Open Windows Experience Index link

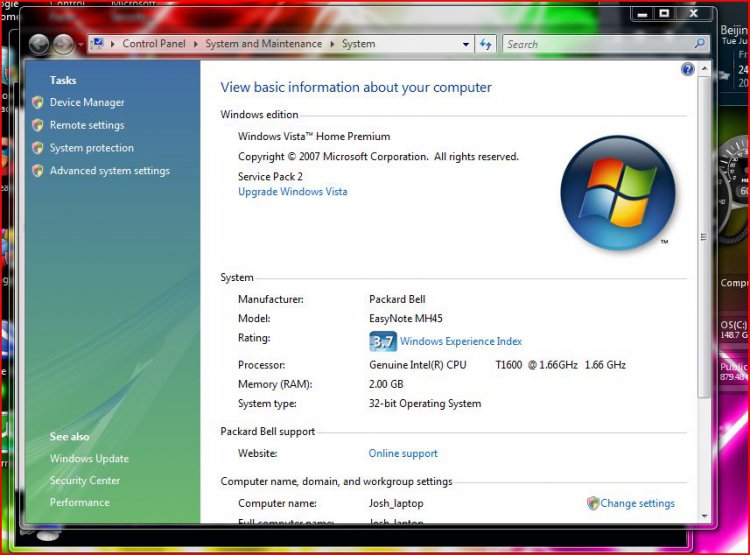(461, 341)
